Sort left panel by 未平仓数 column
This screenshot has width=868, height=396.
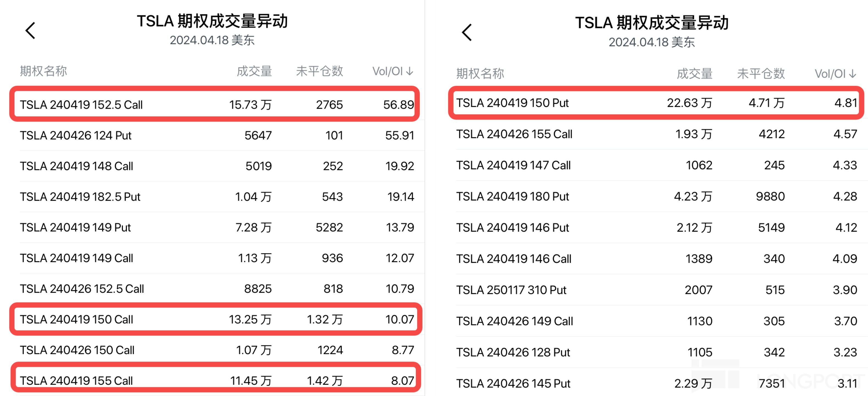tap(319, 71)
